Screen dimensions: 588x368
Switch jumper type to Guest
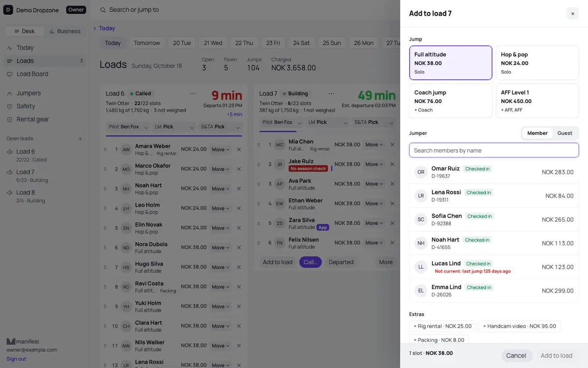pyautogui.click(x=564, y=133)
